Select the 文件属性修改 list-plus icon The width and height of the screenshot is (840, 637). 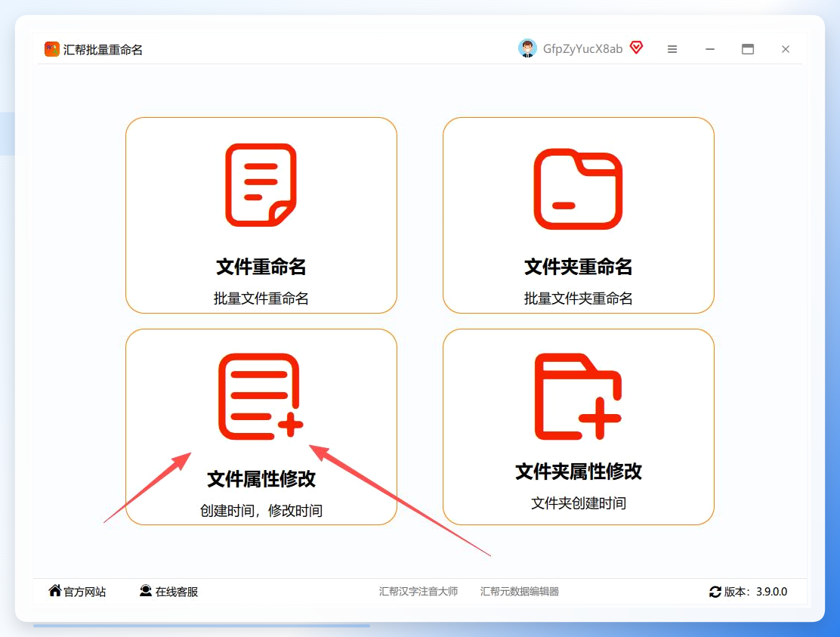pyautogui.click(x=261, y=397)
